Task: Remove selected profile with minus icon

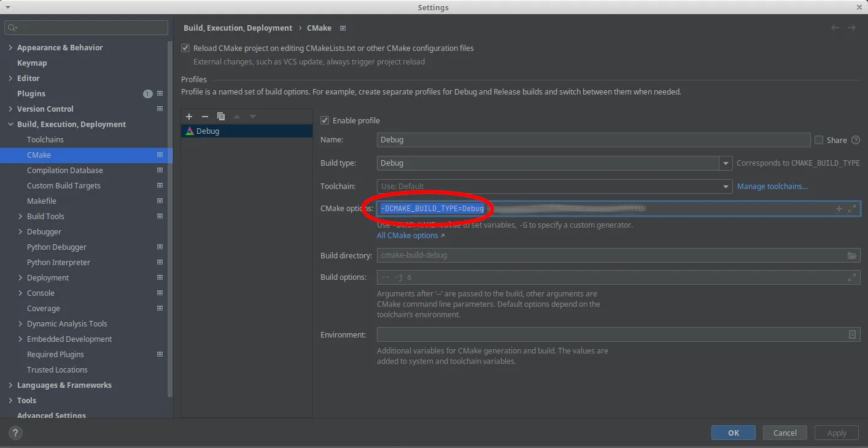Action: pyautogui.click(x=205, y=117)
